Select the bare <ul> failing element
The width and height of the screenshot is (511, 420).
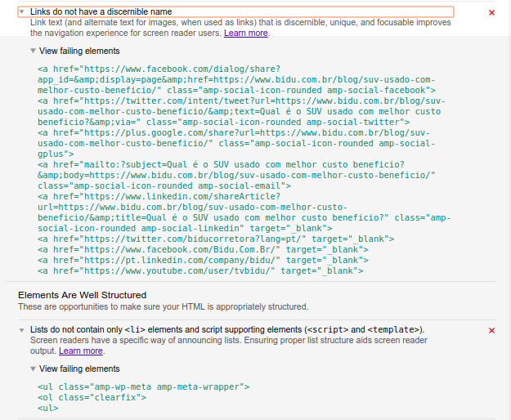[x=48, y=409]
